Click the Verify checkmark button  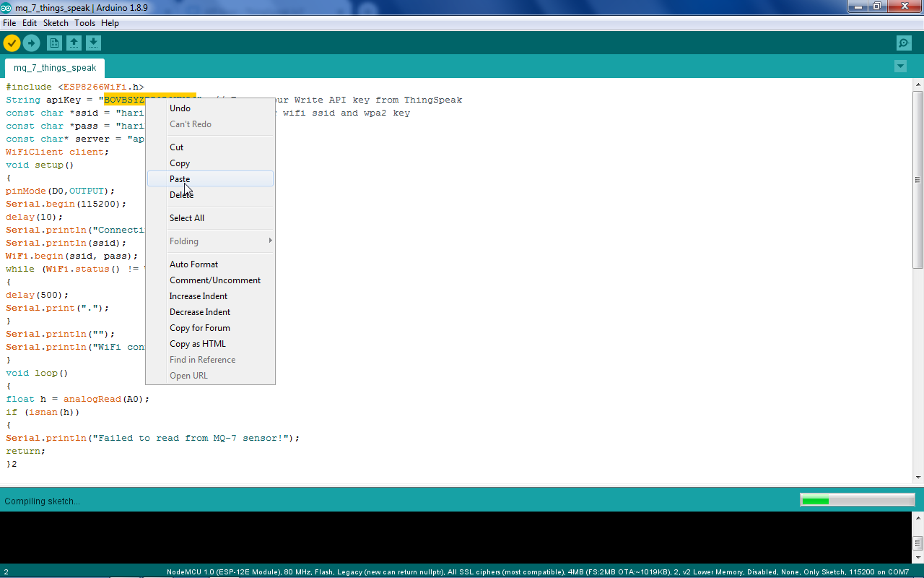pyautogui.click(x=12, y=43)
